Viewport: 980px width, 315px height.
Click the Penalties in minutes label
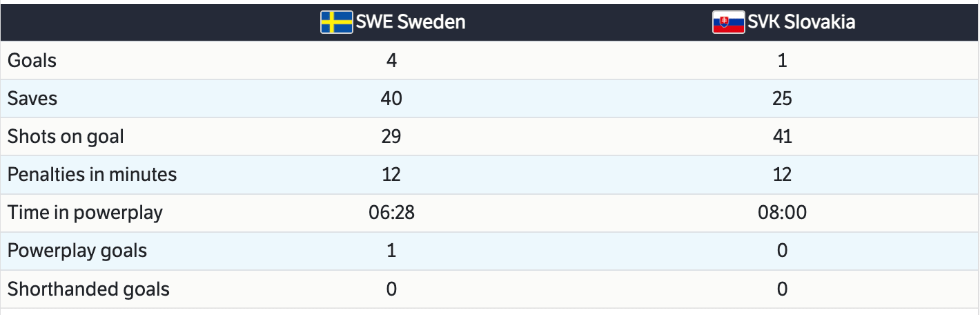tap(92, 174)
